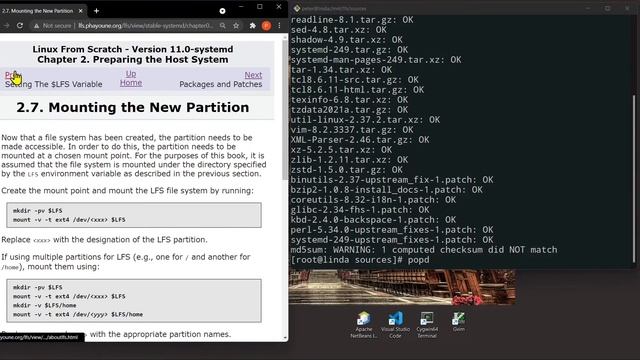Open the browser profile avatar

tap(266, 26)
